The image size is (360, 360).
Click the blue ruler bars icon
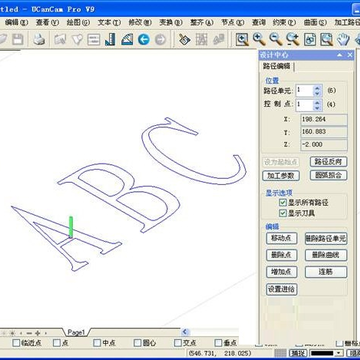110,40
